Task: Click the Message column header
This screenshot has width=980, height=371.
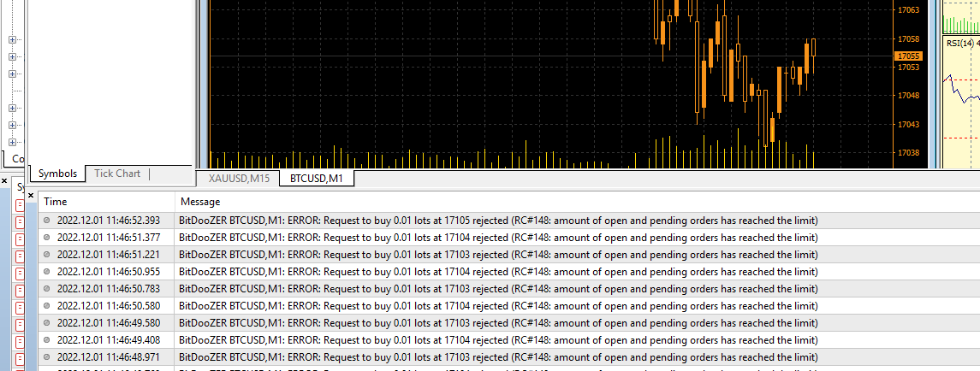Action: click(x=200, y=202)
